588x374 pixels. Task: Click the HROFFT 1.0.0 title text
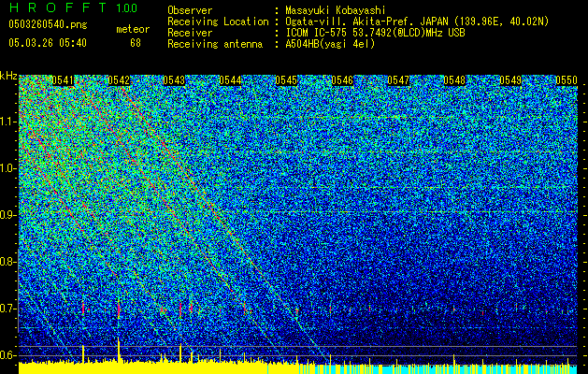pyautogui.click(x=73, y=7)
